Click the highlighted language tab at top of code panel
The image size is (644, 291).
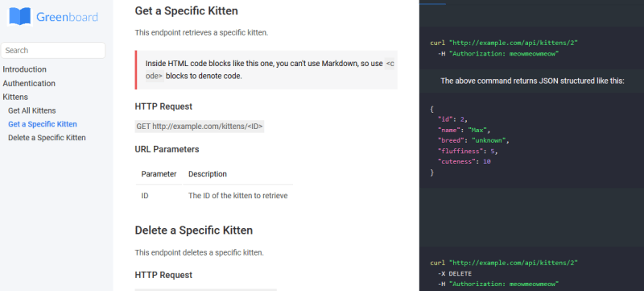click(x=432, y=2)
